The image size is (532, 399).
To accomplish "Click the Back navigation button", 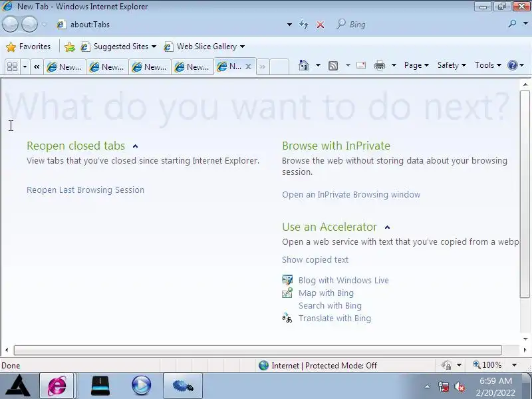I will (x=10, y=25).
